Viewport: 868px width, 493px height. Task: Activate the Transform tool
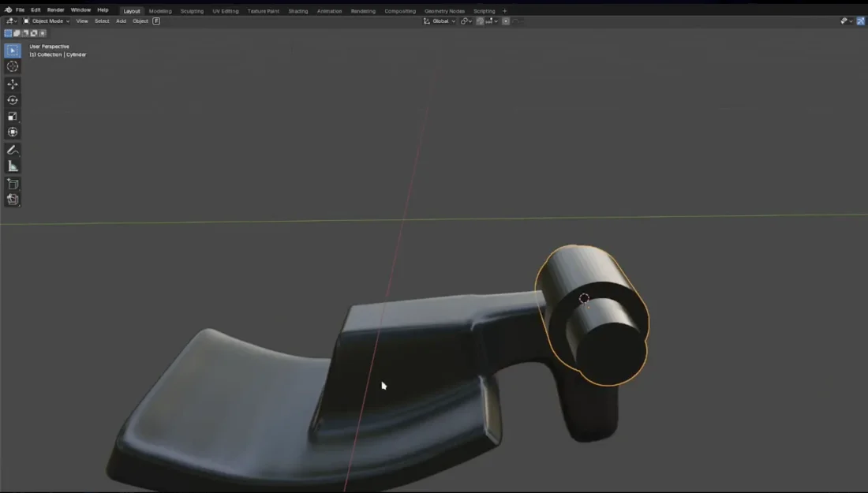(13, 133)
